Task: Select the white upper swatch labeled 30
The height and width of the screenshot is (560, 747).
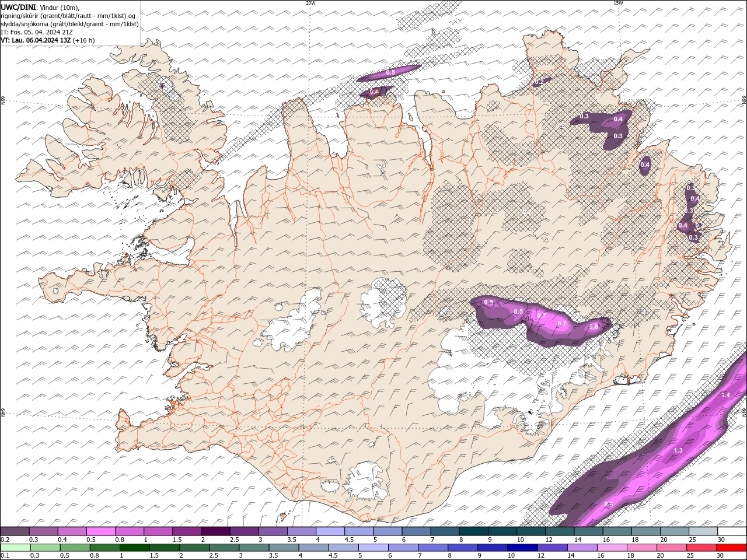Action: (732, 531)
